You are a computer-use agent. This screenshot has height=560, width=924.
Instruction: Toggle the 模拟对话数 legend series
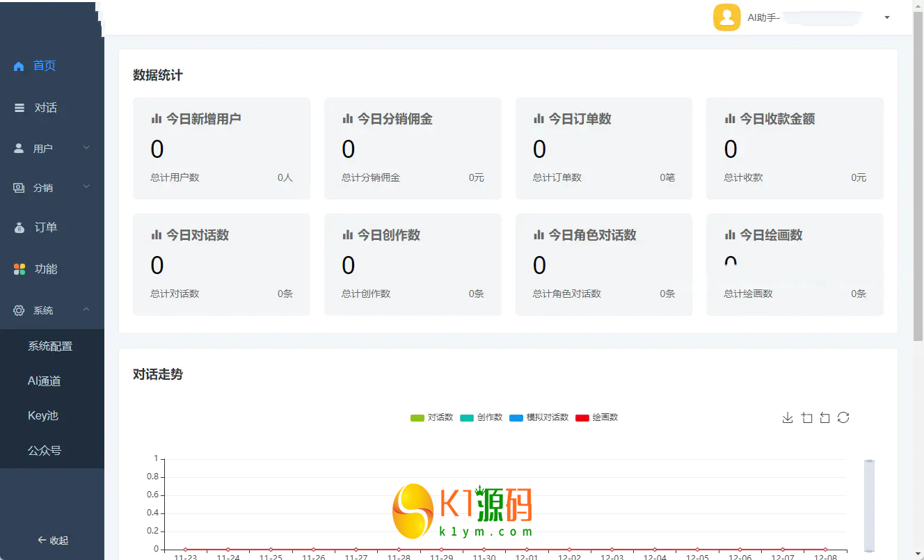coord(539,417)
